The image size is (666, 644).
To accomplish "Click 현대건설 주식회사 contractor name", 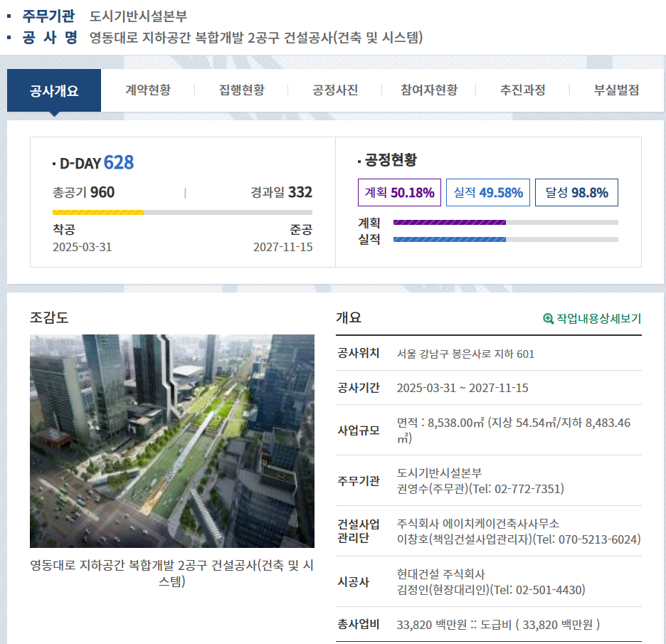I will [x=441, y=574].
